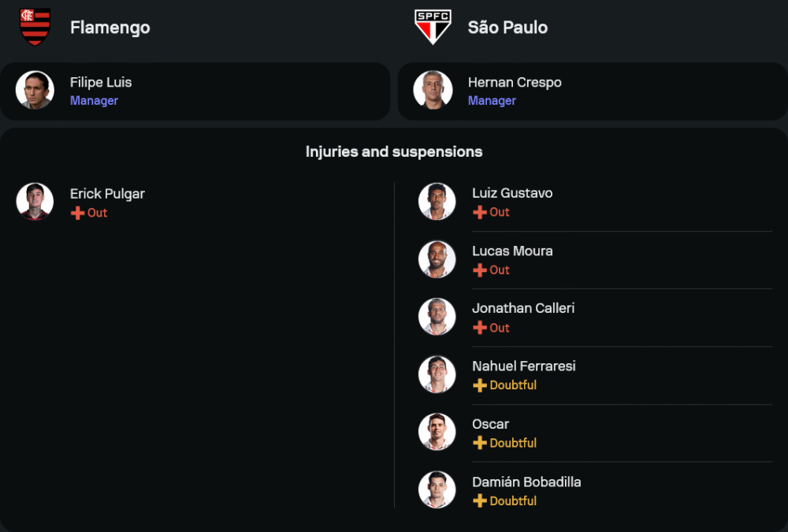Click Damián Bobadilla's yellow doubtful cross icon
The width and height of the screenshot is (788, 532).
(x=479, y=500)
